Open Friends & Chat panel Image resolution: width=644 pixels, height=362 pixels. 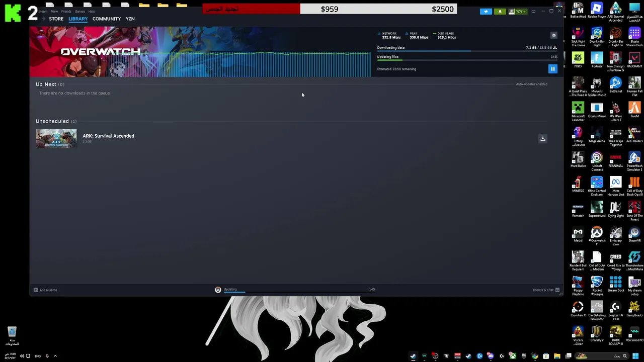point(546,290)
